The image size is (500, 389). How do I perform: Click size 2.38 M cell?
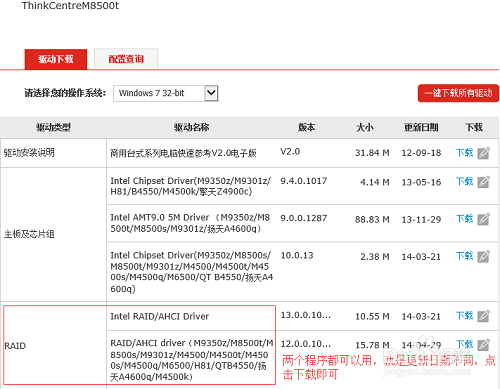375,257
